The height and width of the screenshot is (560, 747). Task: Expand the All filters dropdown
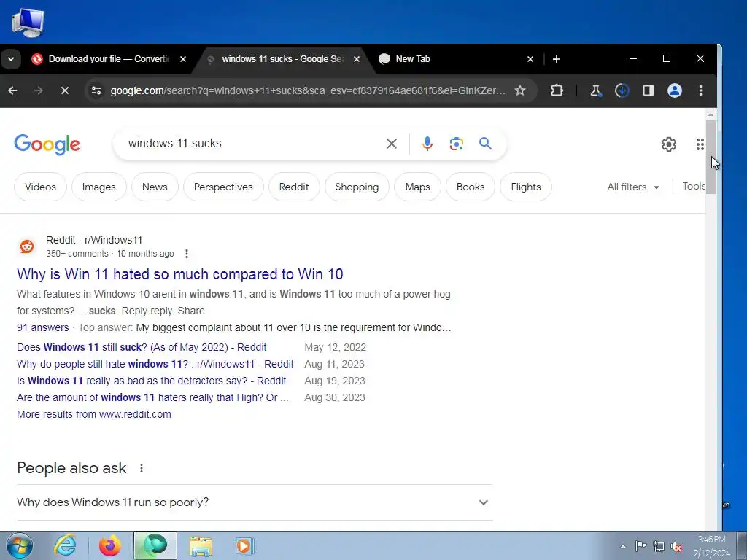pos(633,187)
